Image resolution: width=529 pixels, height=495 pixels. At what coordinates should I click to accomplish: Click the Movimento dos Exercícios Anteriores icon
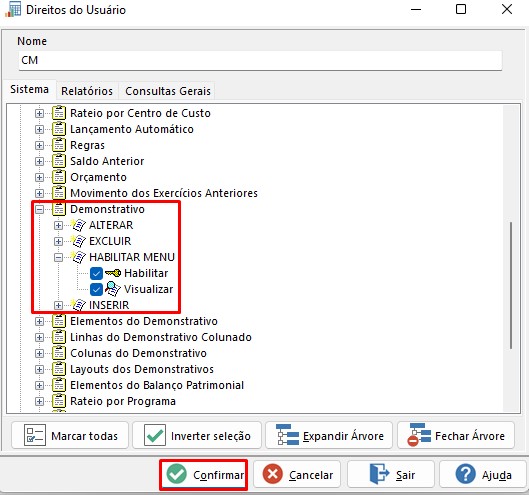pos(59,193)
